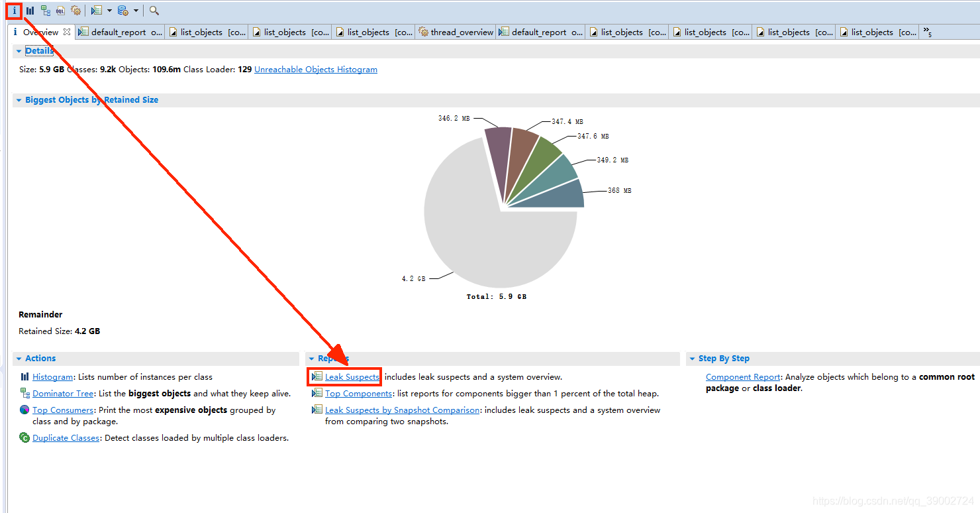
Task: Click the green Duplicate Classes icon
Action: pos(24,437)
